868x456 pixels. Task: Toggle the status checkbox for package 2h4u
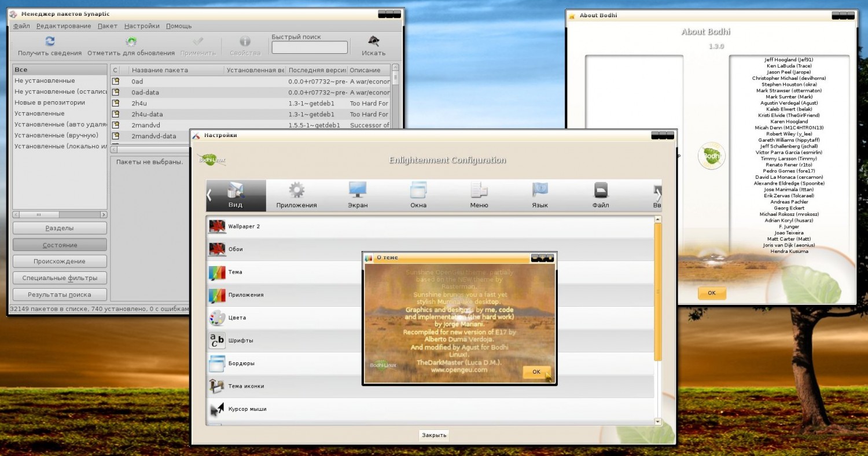(116, 103)
